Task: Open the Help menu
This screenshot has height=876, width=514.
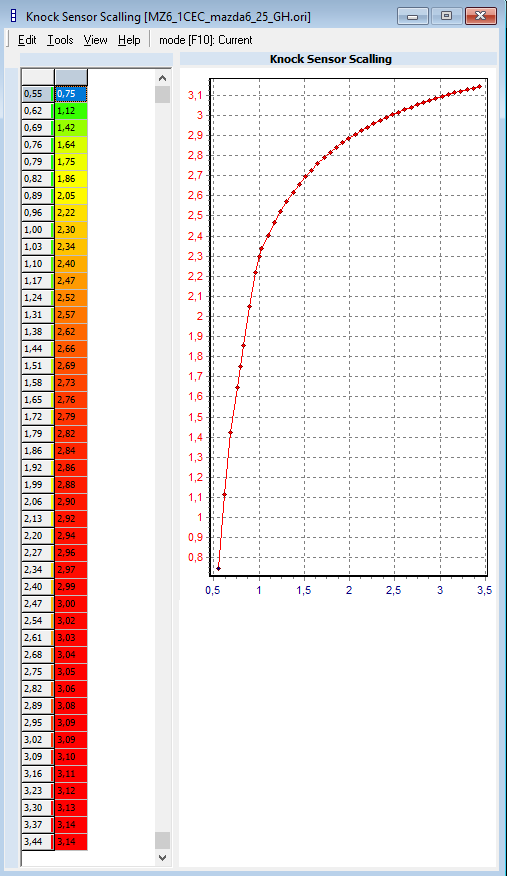Action: [129, 40]
